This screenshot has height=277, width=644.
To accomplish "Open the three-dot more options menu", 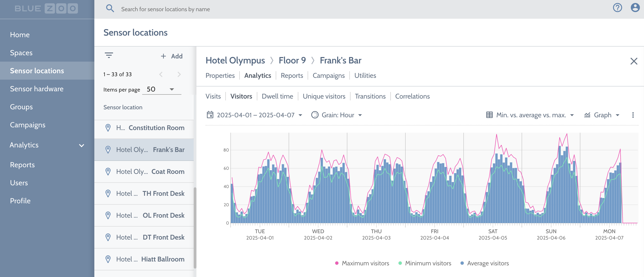I will 633,115.
